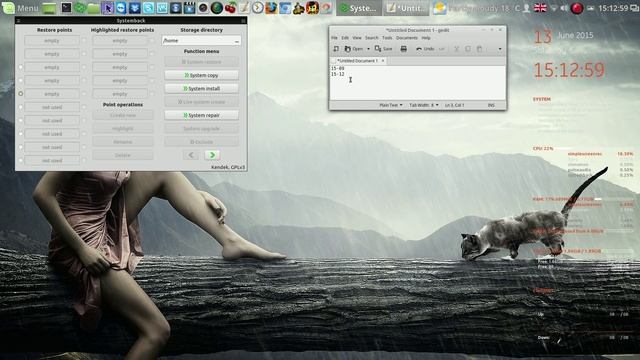
Task: Click the Open icon in gedit toolbar
Action: coord(354,49)
